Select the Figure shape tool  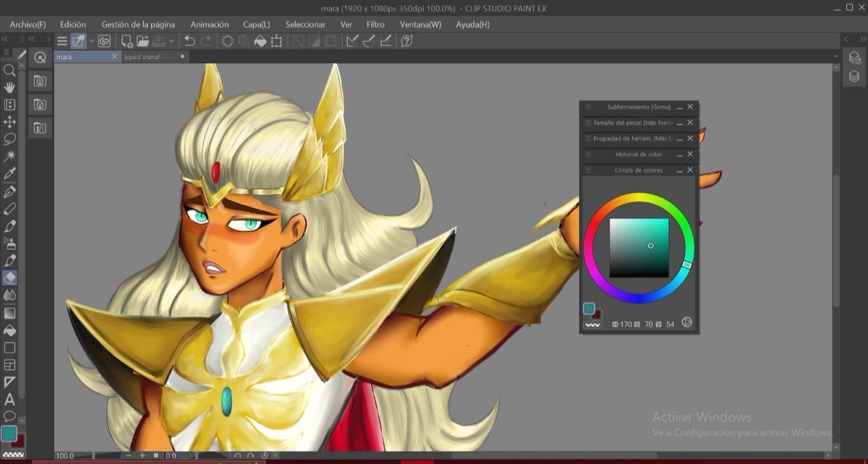pyautogui.click(x=9, y=348)
